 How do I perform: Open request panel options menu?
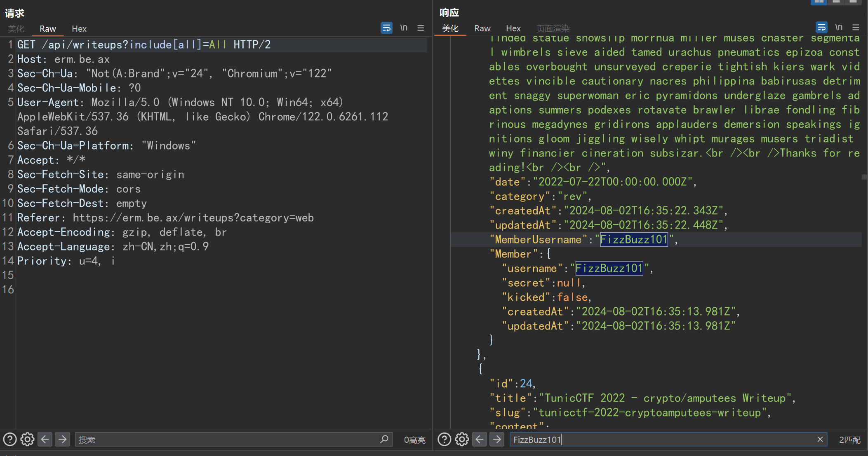pos(421,28)
